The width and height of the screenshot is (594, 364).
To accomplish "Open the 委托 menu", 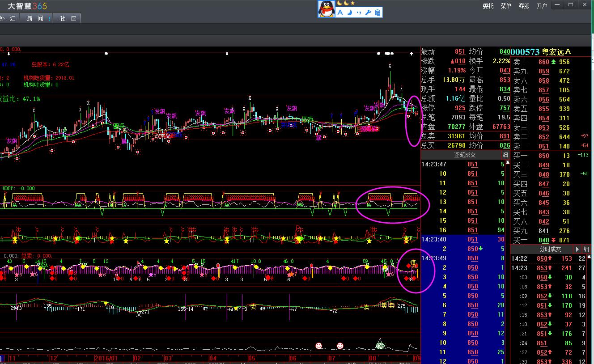I will 488,6.
